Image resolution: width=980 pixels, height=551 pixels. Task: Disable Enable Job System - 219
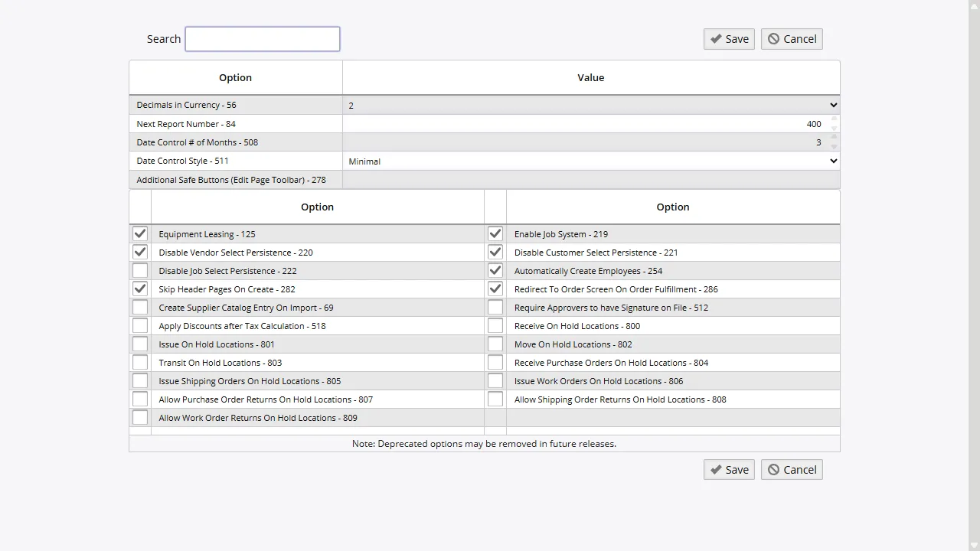(495, 233)
